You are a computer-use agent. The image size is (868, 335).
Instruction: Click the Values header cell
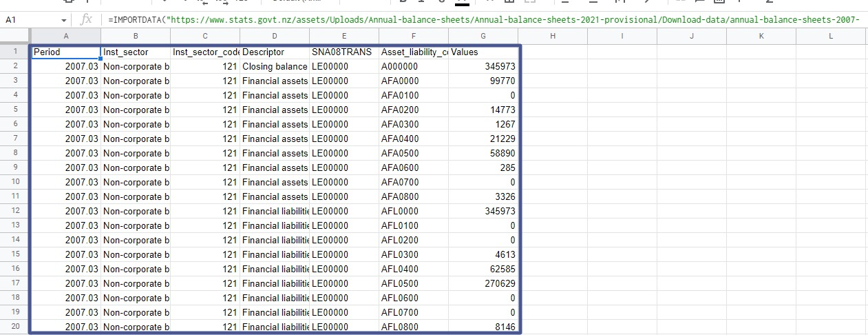tap(483, 52)
